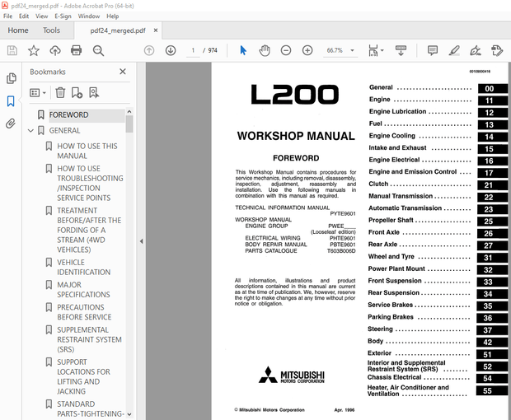
Task: Click the Save file icon
Action: pos(12,50)
